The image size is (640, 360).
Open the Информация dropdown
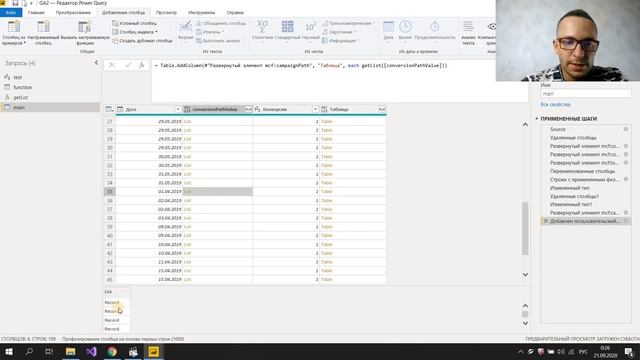click(340, 41)
